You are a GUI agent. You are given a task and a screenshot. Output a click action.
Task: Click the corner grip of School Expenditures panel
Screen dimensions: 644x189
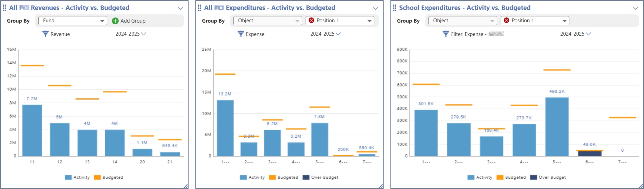tap(641, 186)
